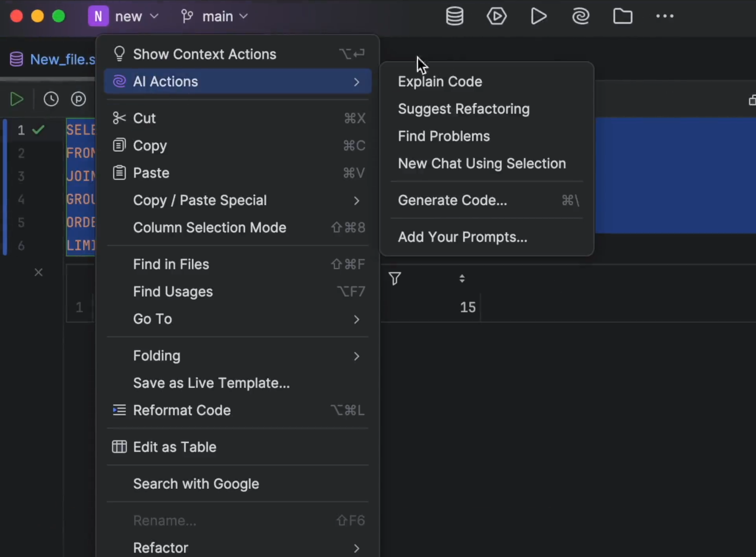The image size is (756, 557).
Task: Click the column sort arrows in results
Action: pos(462,278)
